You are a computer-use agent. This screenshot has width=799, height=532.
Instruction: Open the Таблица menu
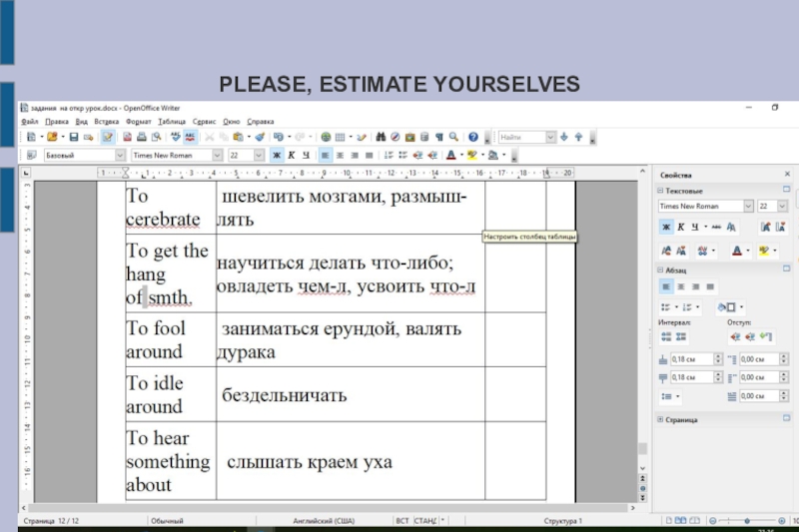pyautogui.click(x=172, y=120)
